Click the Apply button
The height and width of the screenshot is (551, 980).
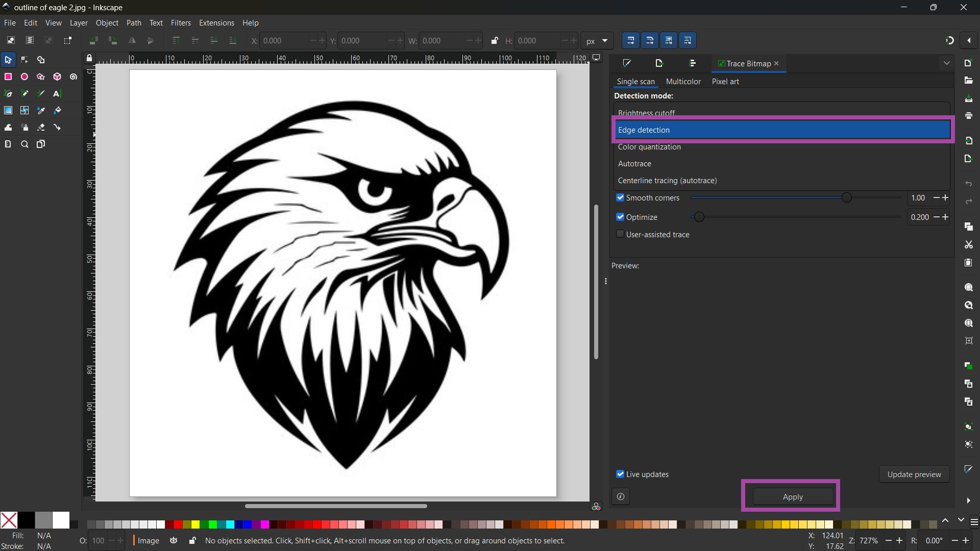792,496
